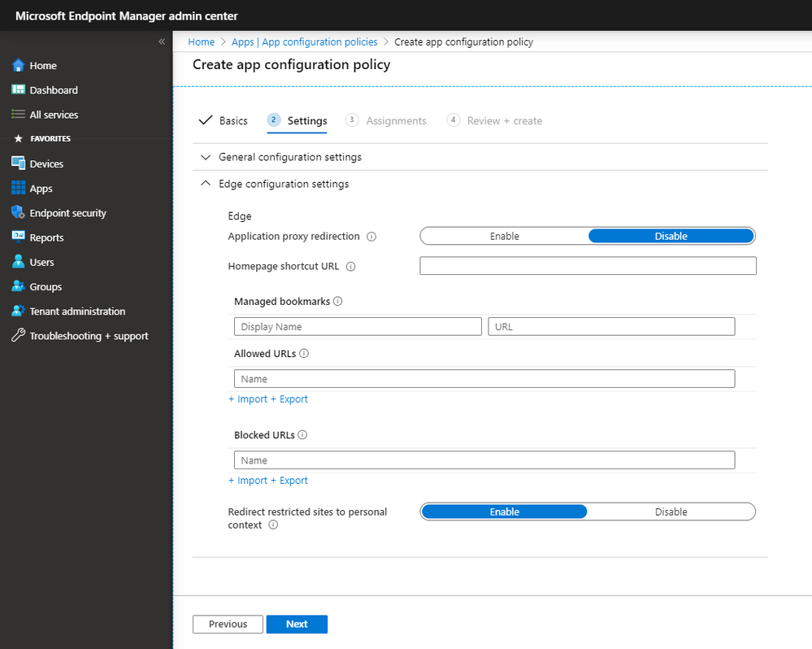Click the Homepage shortcut URL field
The width and height of the screenshot is (812, 649).
[x=588, y=266]
